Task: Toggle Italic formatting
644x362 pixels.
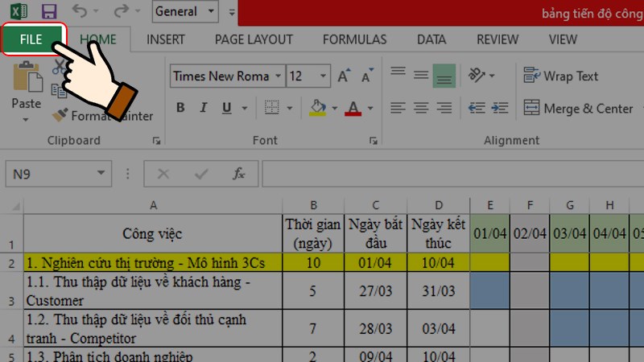Action: point(204,109)
